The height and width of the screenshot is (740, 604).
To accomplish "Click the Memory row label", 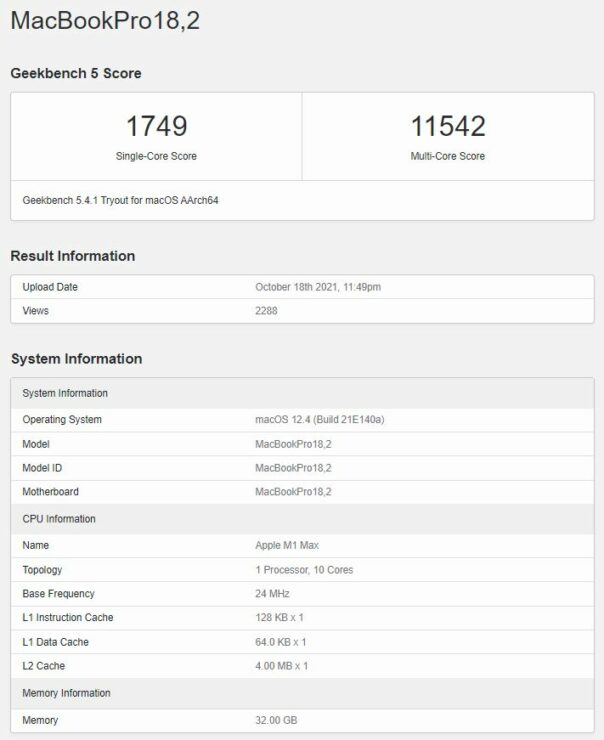I will click(x=40, y=720).
